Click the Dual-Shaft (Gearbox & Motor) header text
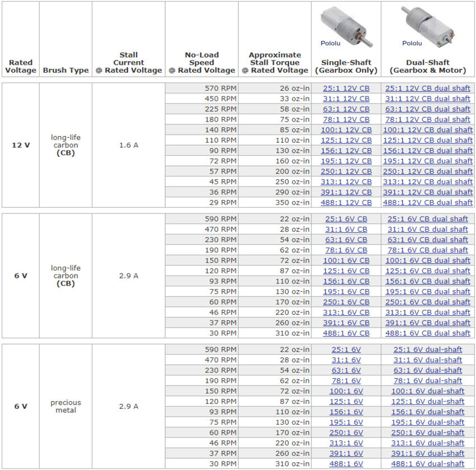The image size is (476, 470). [x=428, y=67]
